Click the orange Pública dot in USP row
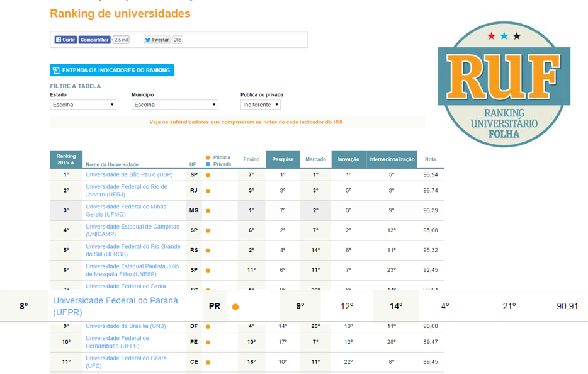 pos(208,175)
